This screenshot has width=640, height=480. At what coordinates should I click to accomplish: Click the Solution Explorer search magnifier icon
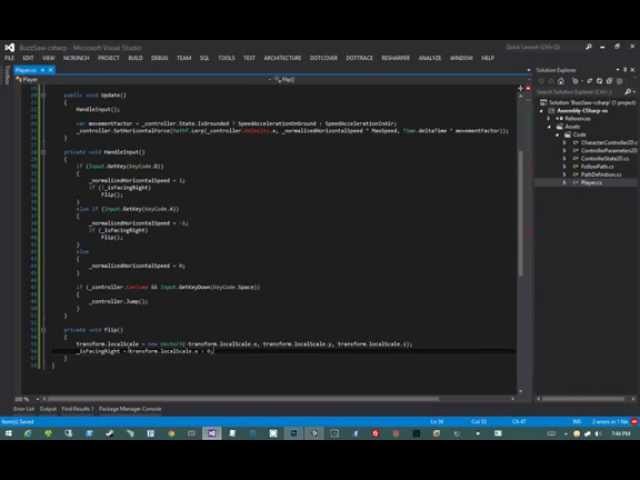628,92
